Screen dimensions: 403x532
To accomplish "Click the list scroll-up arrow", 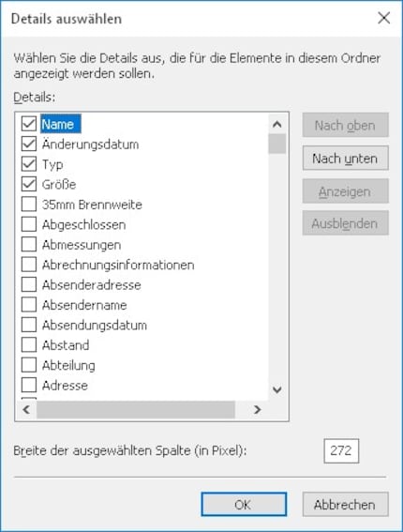I will point(276,124).
